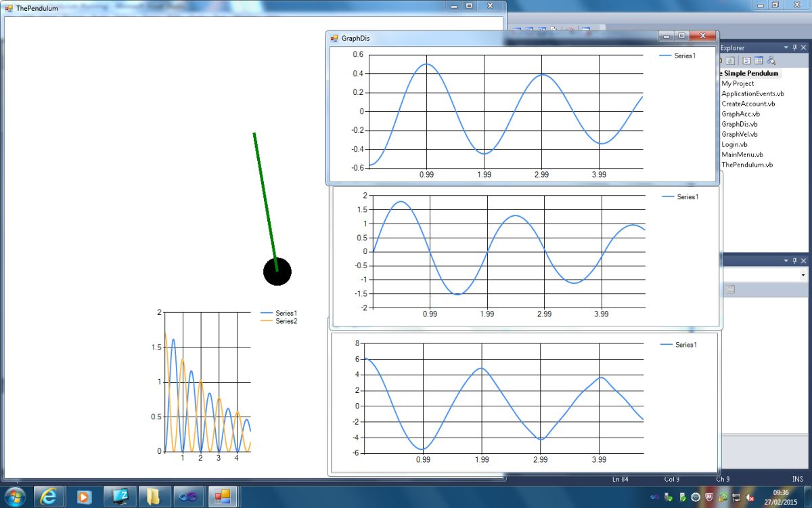Toggle the Properties panel auto-hide pin
Image resolution: width=812 pixels, height=508 pixels.
click(794, 261)
